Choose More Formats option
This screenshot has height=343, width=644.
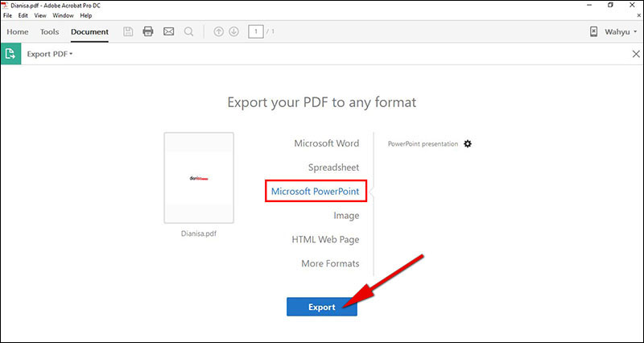(330, 263)
